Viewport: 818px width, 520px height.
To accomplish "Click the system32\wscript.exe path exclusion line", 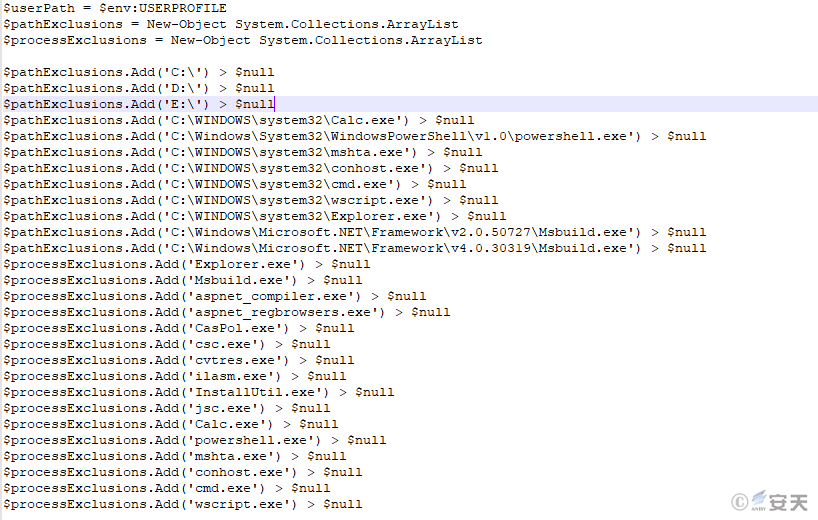I will pos(250,200).
